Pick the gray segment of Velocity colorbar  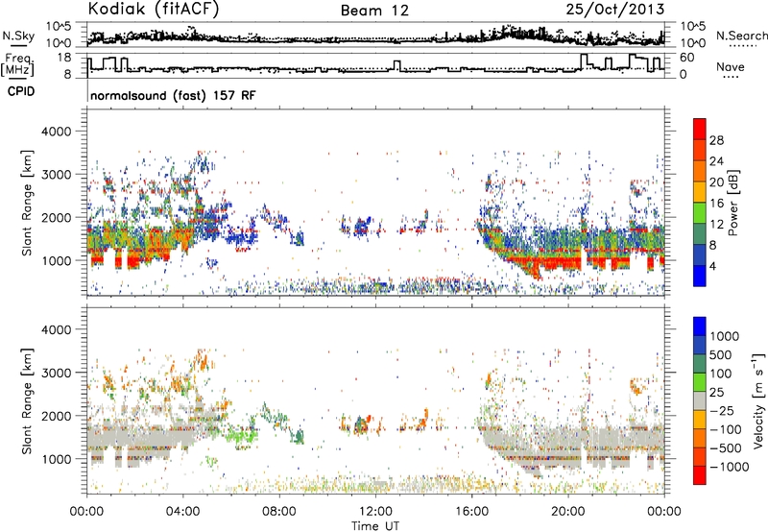pos(700,400)
